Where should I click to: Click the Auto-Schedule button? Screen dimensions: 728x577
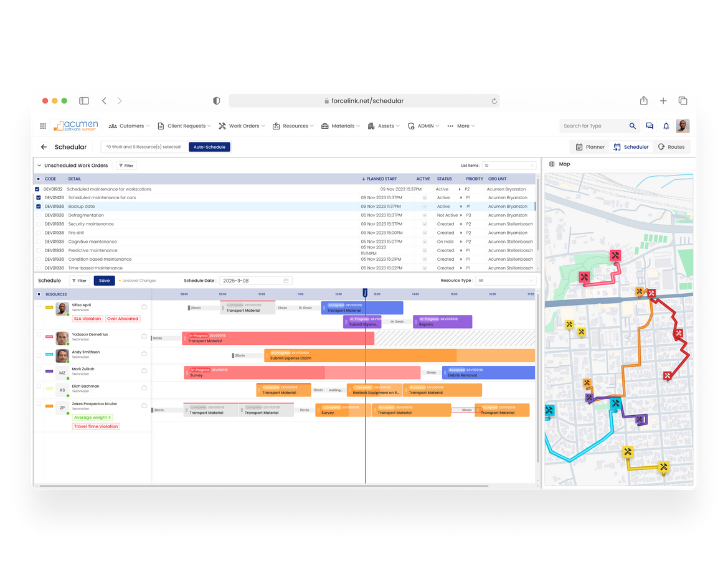209,147
